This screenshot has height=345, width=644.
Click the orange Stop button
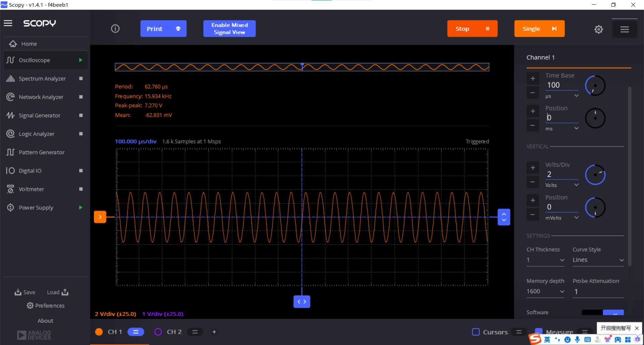click(x=472, y=29)
